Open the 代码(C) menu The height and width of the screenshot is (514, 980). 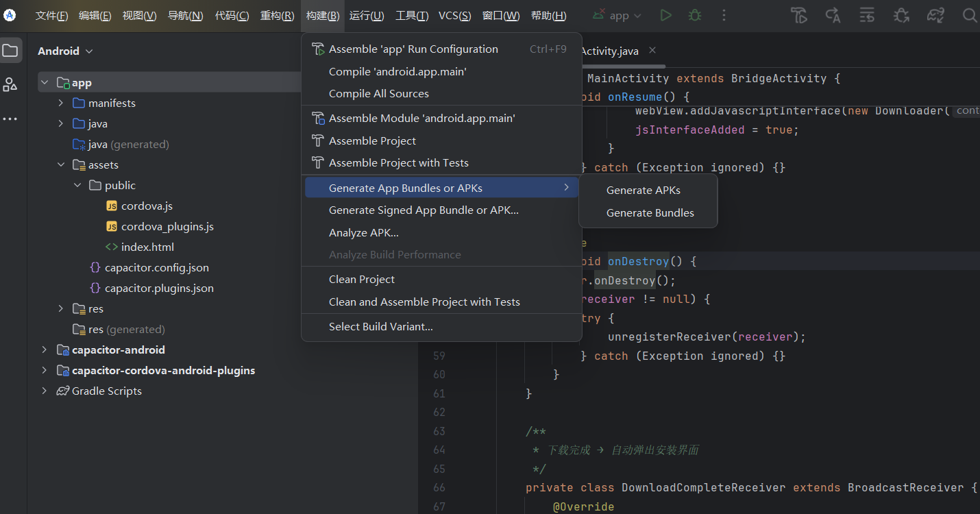click(232, 16)
